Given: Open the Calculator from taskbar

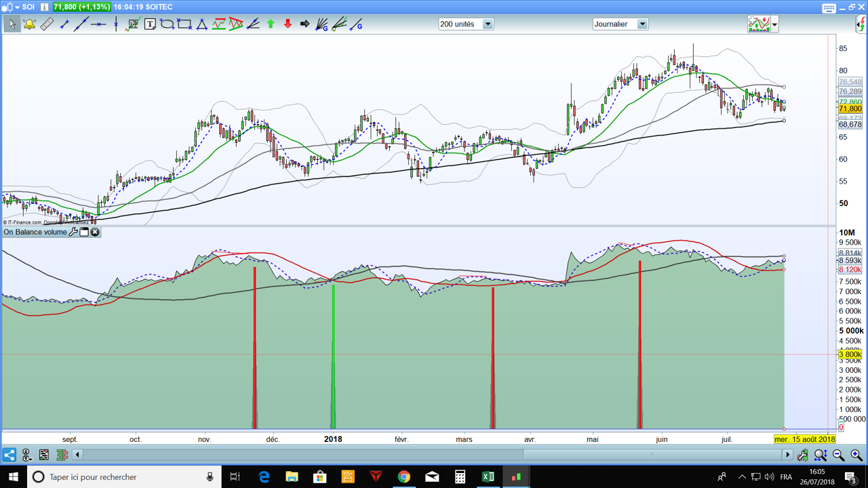Looking at the screenshot, I should point(460,477).
